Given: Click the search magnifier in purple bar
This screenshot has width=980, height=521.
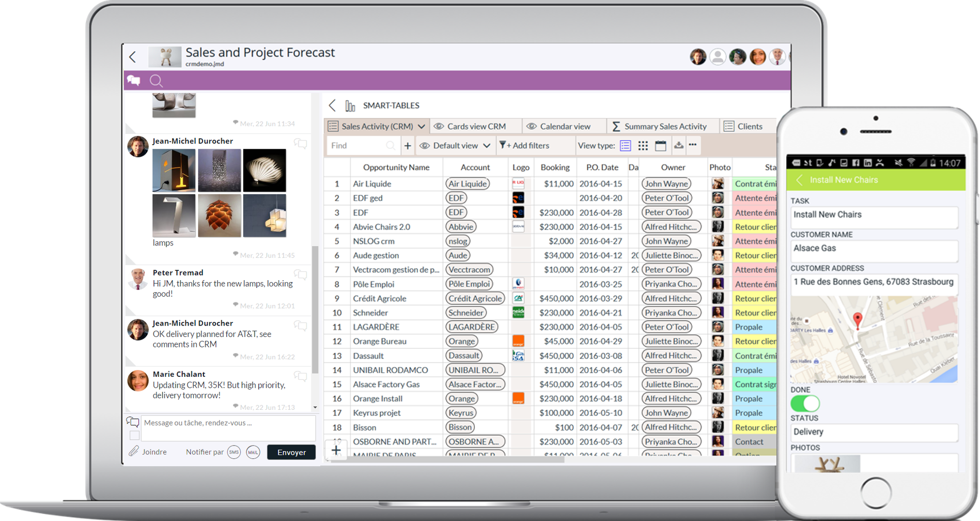Looking at the screenshot, I should [x=156, y=81].
